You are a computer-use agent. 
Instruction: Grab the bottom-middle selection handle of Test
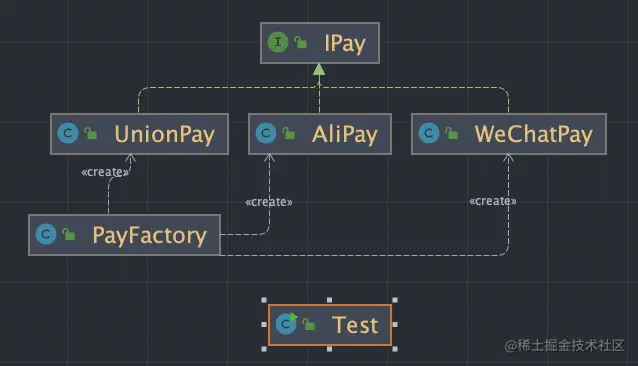[x=330, y=349]
